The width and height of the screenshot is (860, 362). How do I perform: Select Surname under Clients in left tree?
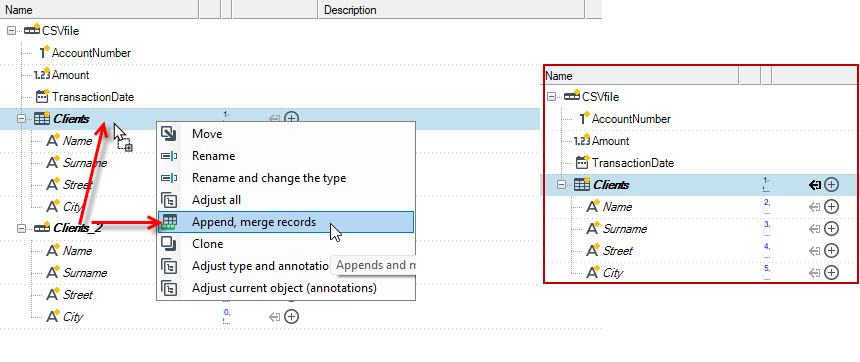(x=85, y=163)
